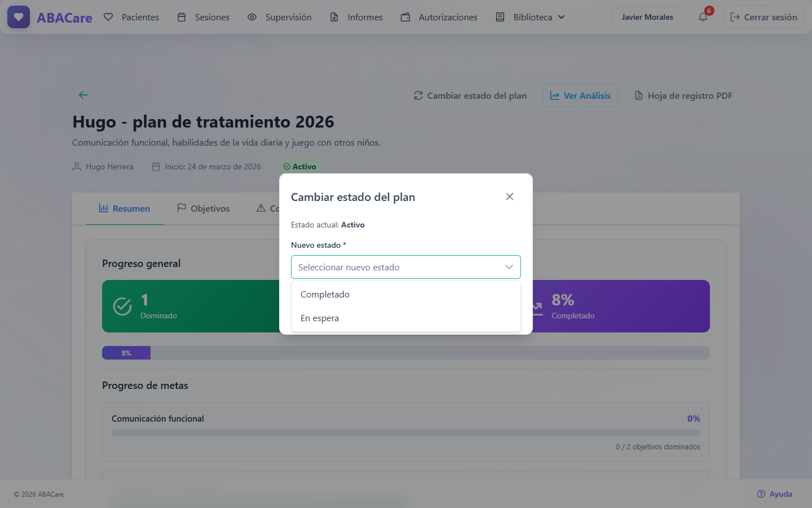This screenshot has width=812, height=508.
Task: Click the ABACare heart logo icon
Action: [x=19, y=17]
